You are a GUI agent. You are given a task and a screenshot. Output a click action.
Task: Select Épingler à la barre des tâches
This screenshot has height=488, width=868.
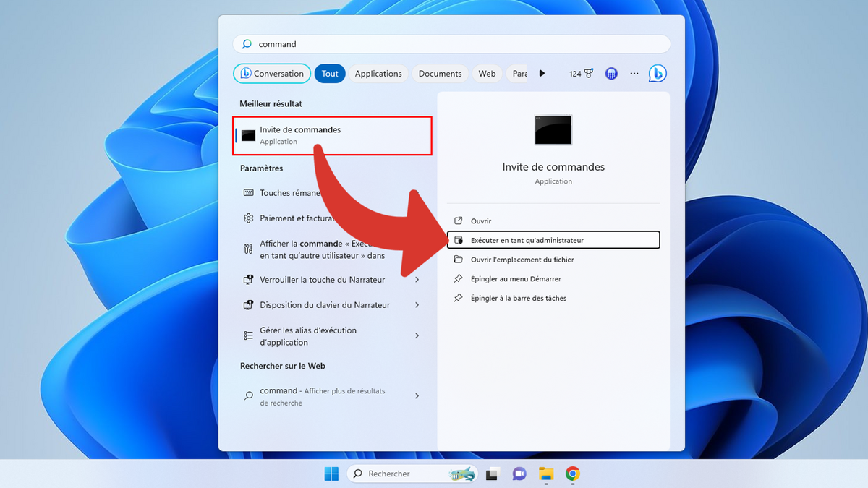pos(553,298)
